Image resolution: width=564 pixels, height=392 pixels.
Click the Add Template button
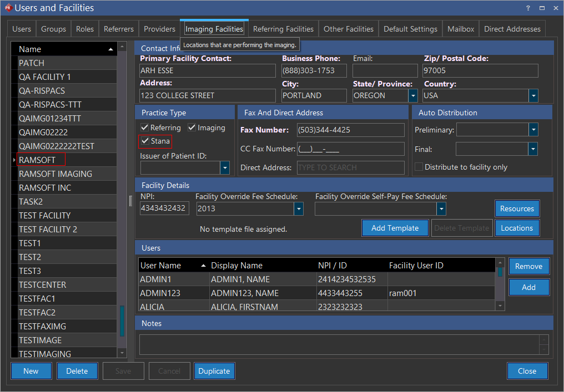(395, 228)
